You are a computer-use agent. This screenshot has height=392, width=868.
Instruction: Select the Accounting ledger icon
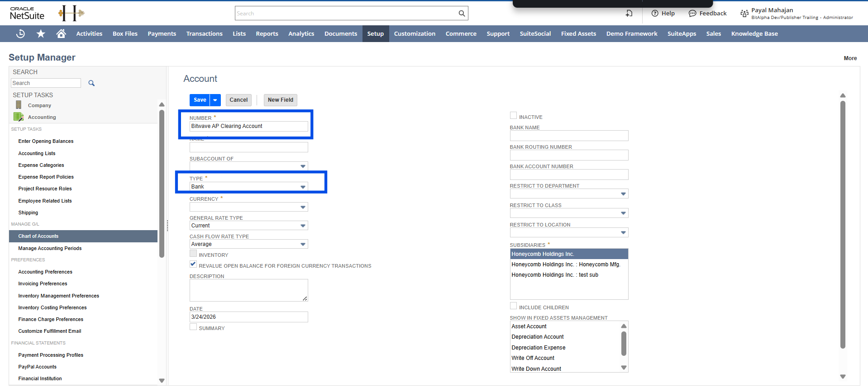coord(19,117)
